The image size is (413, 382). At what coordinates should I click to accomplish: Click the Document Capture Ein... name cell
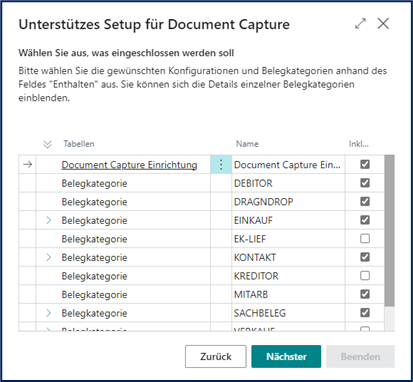click(288, 165)
